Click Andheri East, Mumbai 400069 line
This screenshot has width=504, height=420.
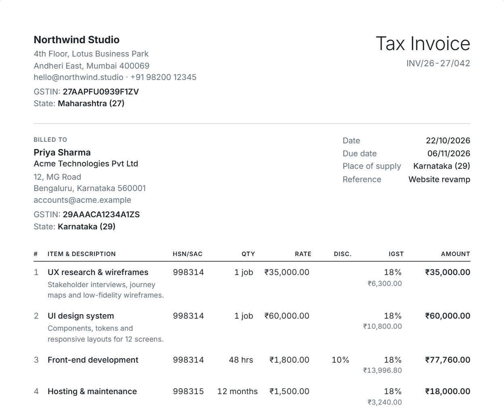(x=92, y=65)
